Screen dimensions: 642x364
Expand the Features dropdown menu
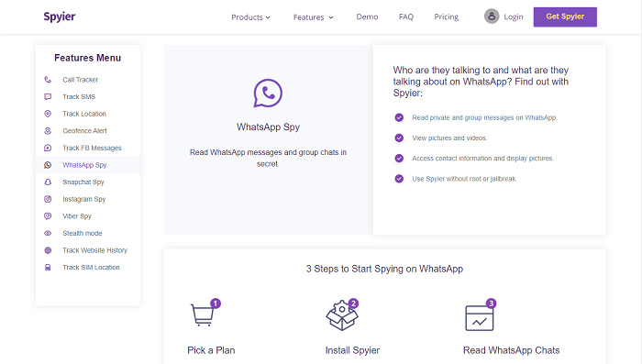click(314, 17)
